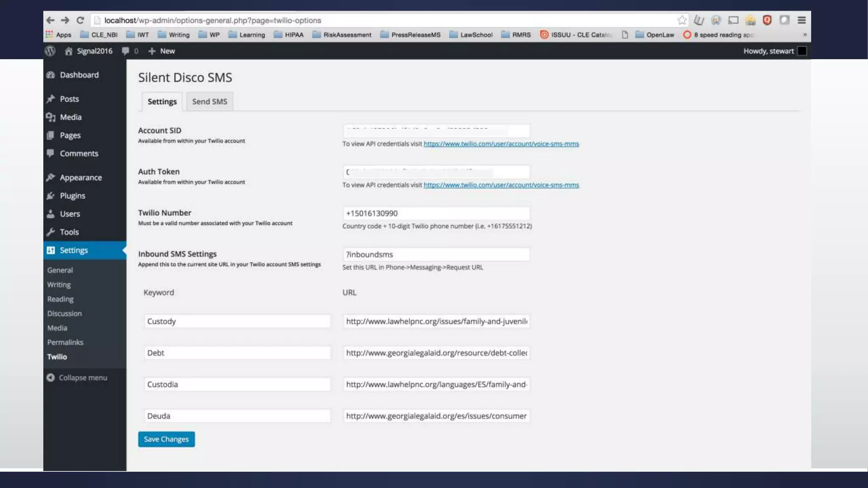Click the Save Changes button
The width and height of the screenshot is (868, 488).
click(166, 439)
